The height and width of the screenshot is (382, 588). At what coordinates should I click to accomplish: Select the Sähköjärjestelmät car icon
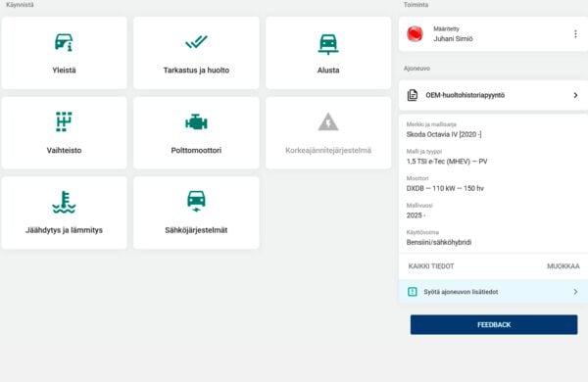tap(196, 202)
